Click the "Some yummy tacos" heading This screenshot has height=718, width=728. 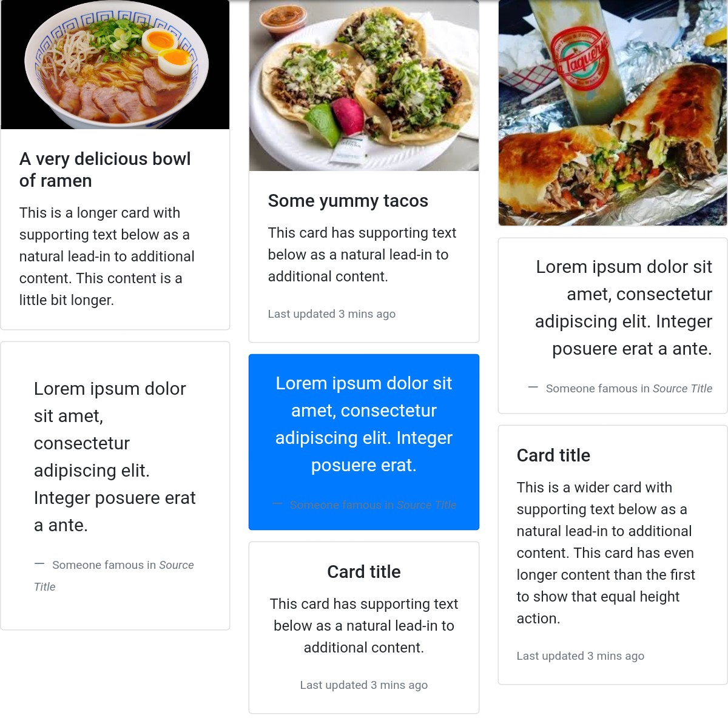click(x=348, y=201)
